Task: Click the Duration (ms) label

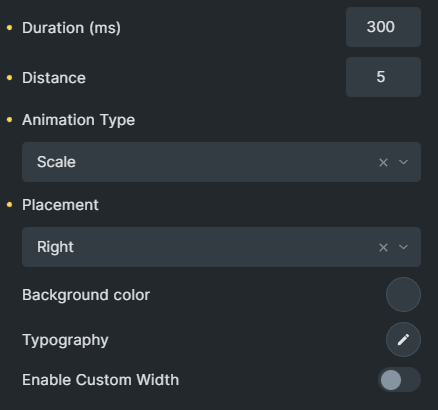Action: coord(71,28)
